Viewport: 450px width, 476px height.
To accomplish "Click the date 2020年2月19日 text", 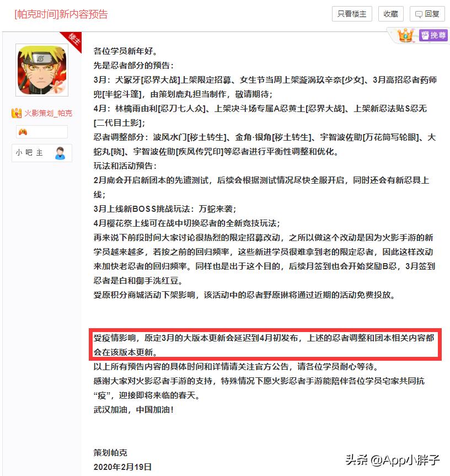I will [x=122, y=467].
